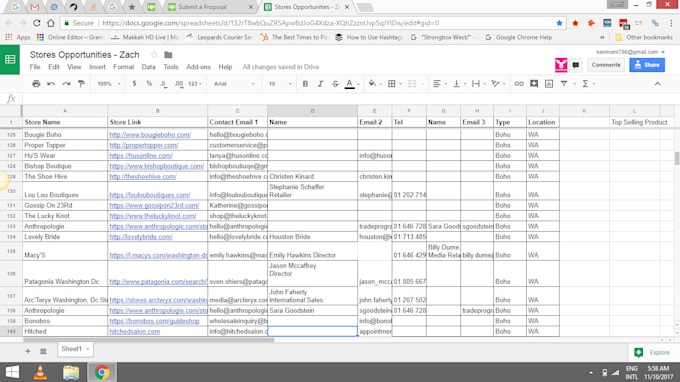Select row 140 header
This screenshot has height=382, width=680.
(x=11, y=332)
